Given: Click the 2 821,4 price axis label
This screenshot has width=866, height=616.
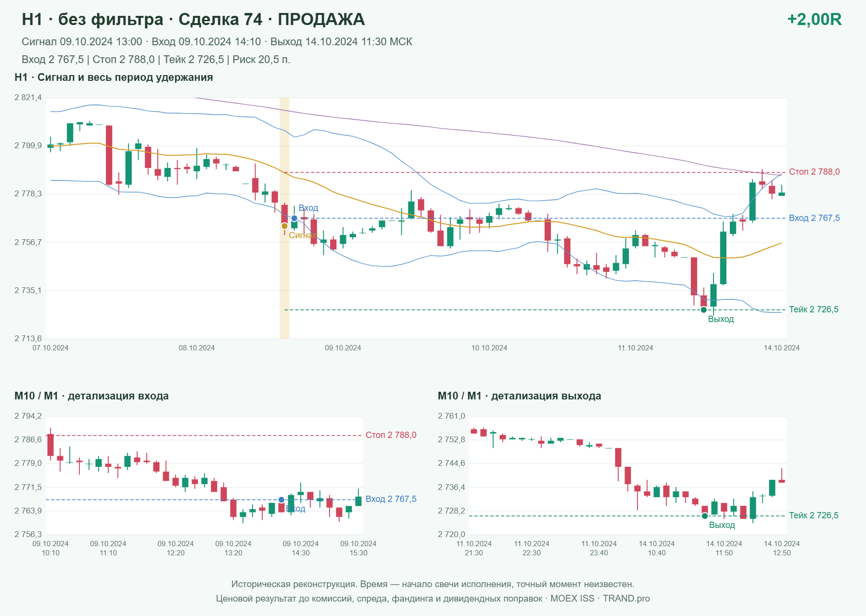Looking at the screenshot, I should 28,98.
